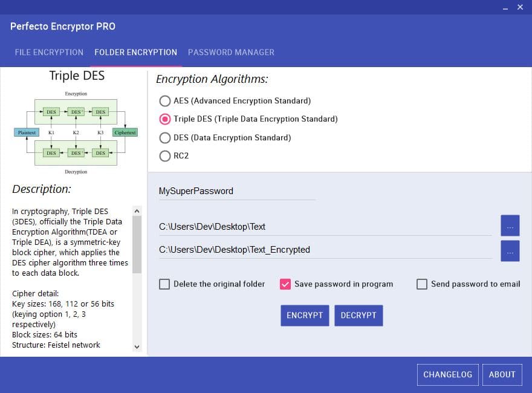Choose DES (Data Encryption Standard)
This screenshot has width=532, height=393.
point(165,138)
